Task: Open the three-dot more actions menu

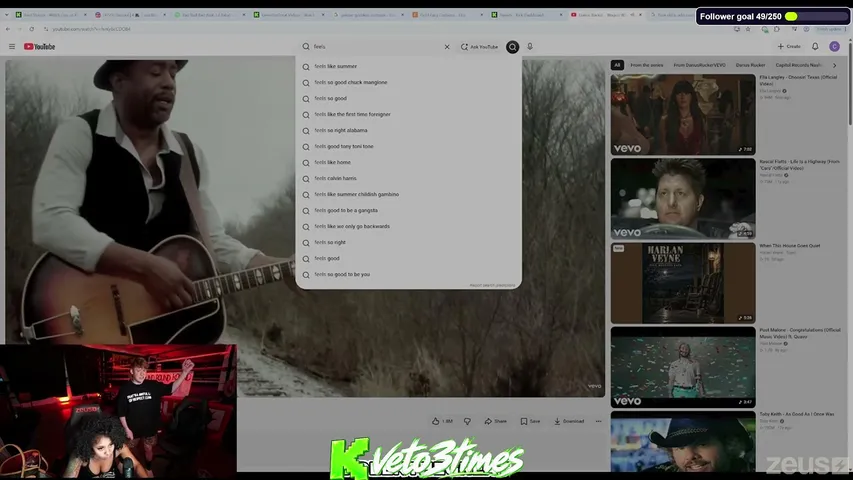Action: (x=598, y=421)
